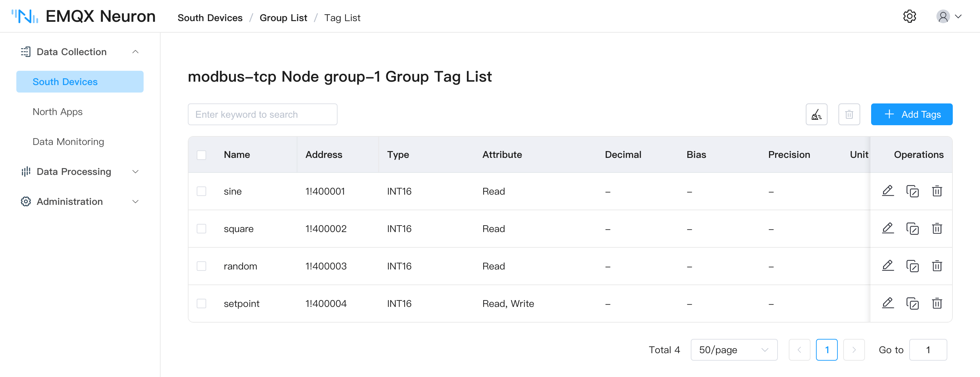Click the clear tags broom icon
The width and height of the screenshot is (980, 377).
click(816, 114)
